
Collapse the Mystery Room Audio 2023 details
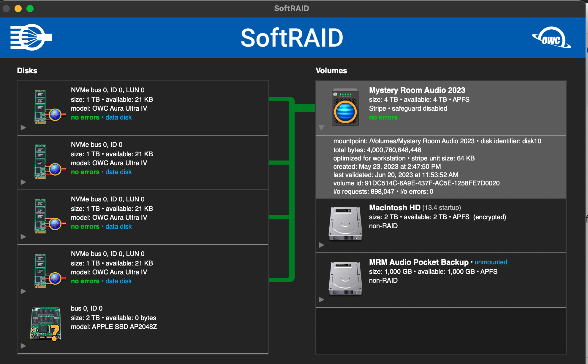coord(321,128)
